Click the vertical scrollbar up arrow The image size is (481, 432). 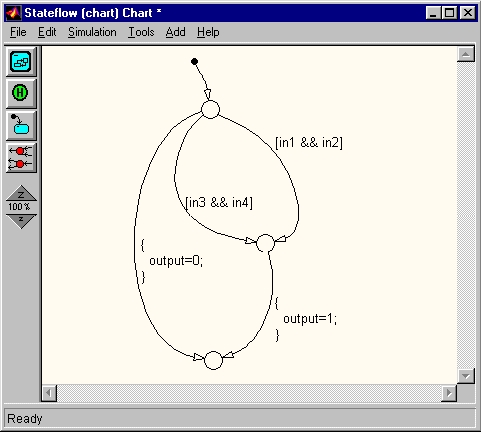466,54
